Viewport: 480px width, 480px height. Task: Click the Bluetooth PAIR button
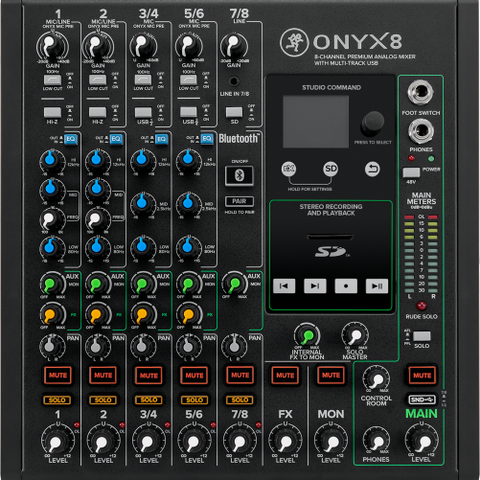[x=239, y=201]
